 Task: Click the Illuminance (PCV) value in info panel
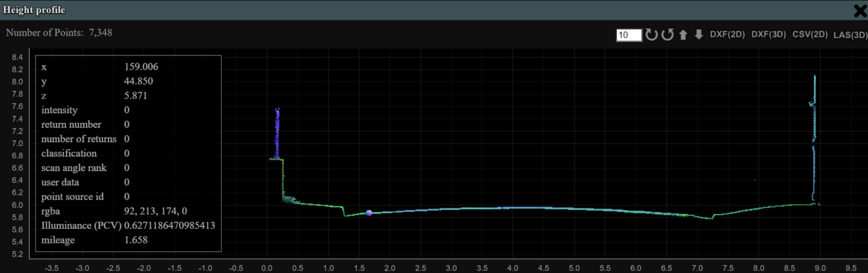click(x=170, y=226)
